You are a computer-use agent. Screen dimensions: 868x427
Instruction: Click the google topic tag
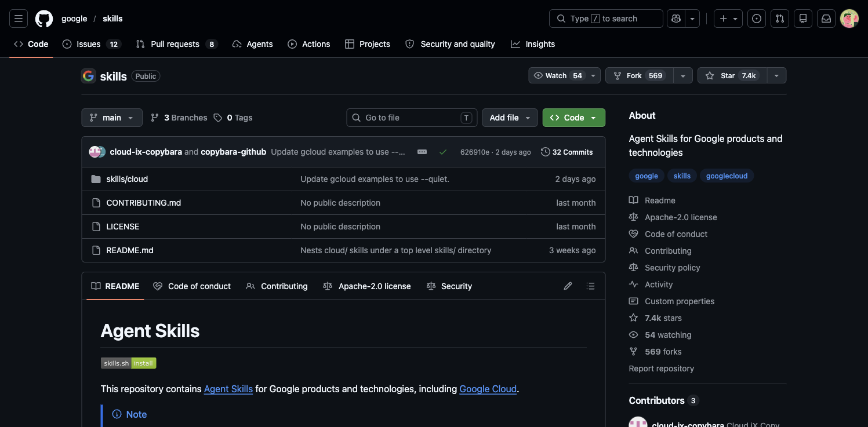click(647, 176)
